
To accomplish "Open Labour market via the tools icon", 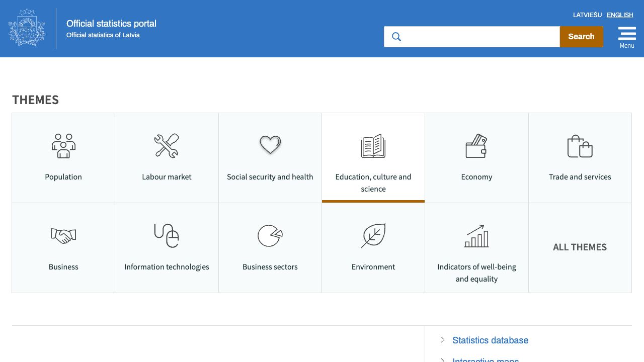I will [x=167, y=146].
